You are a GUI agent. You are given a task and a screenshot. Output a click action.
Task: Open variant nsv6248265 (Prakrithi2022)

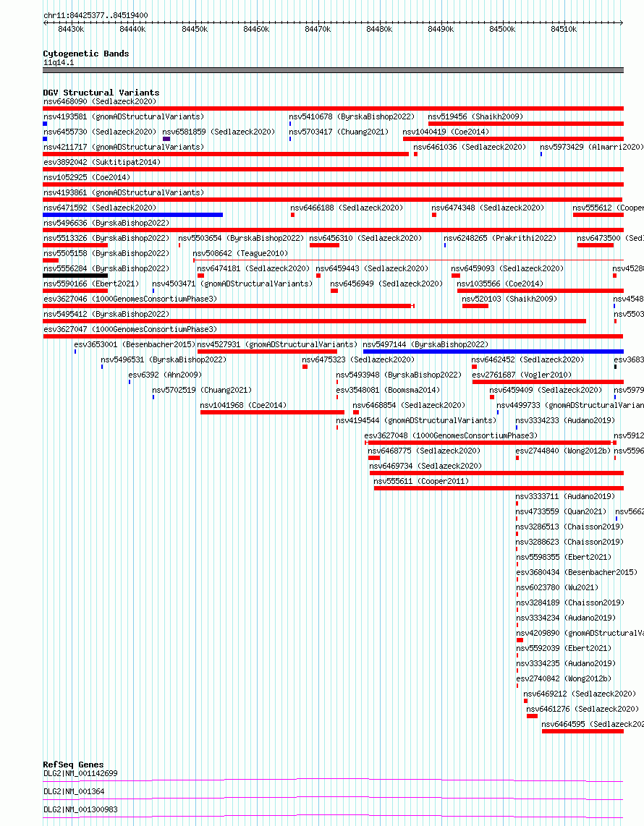pyautogui.click(x=500, y=239)
